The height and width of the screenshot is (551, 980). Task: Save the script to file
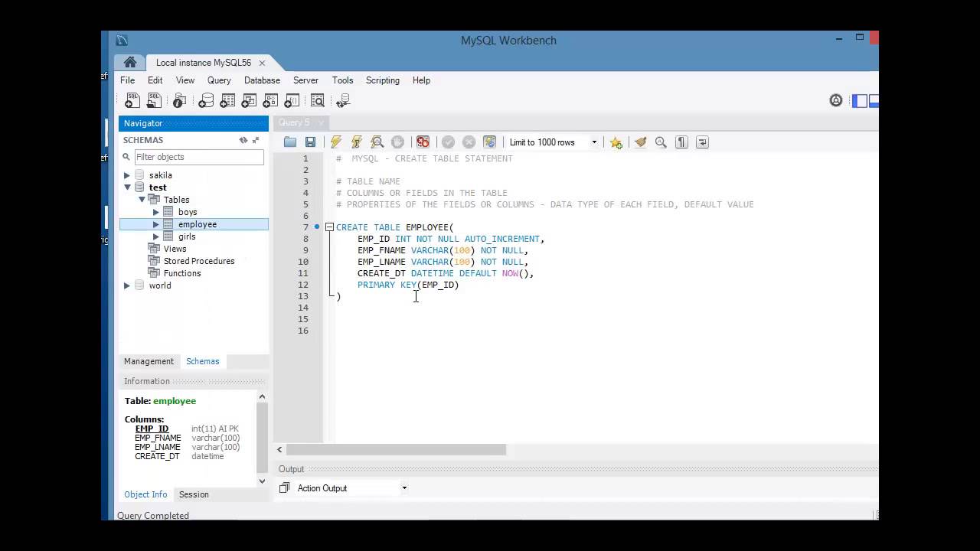click(x=310, y=142)
